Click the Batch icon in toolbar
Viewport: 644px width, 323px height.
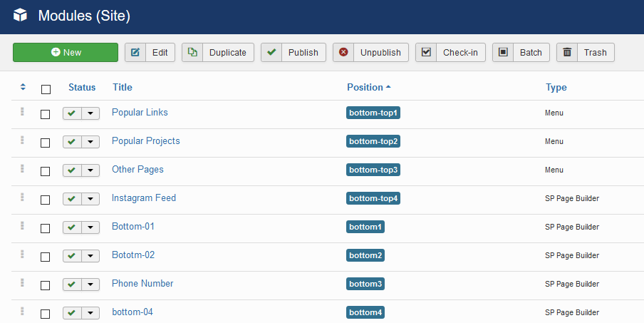[503, 53]
